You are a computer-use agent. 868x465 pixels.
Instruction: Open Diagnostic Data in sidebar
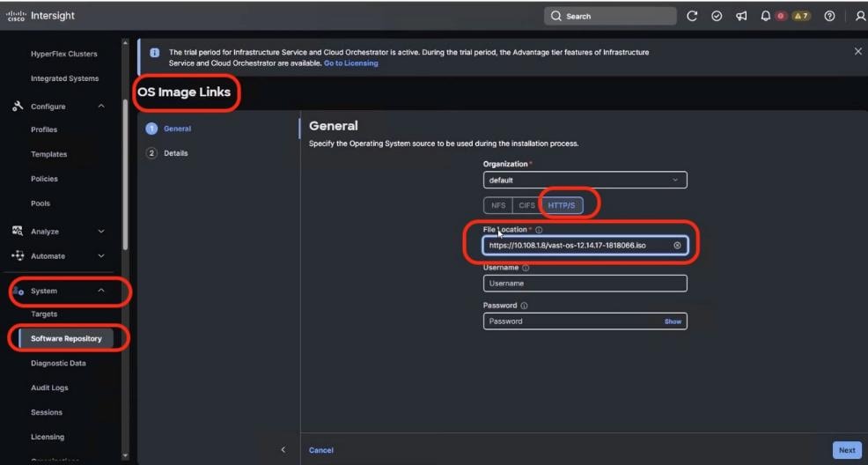(58, 363)
